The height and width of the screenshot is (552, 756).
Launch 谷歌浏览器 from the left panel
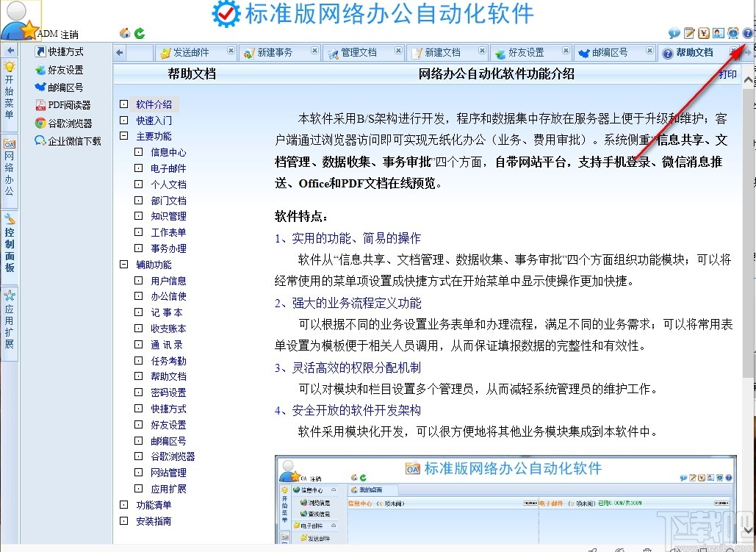tap(65, 122)
